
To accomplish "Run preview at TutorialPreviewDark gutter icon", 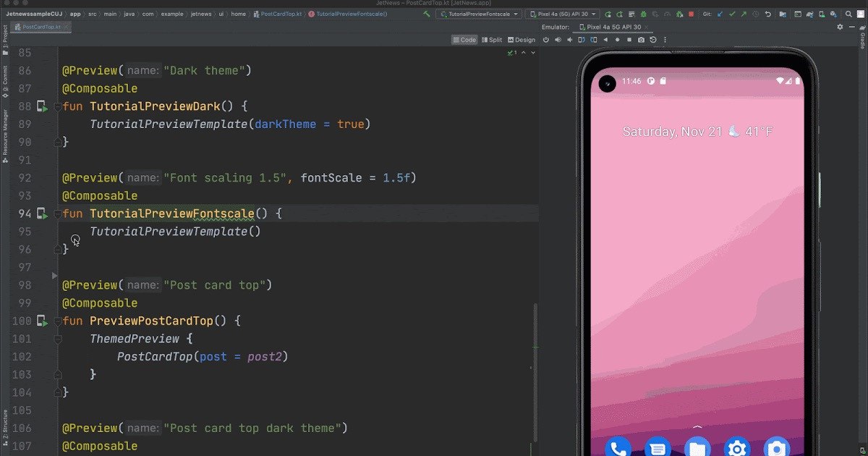I will [43, 106].
